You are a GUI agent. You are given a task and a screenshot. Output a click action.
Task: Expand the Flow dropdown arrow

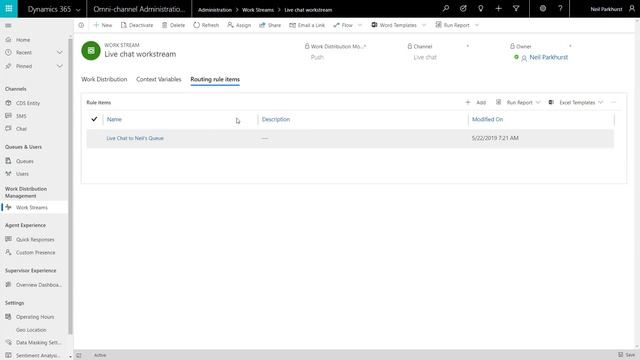(360, 25)
